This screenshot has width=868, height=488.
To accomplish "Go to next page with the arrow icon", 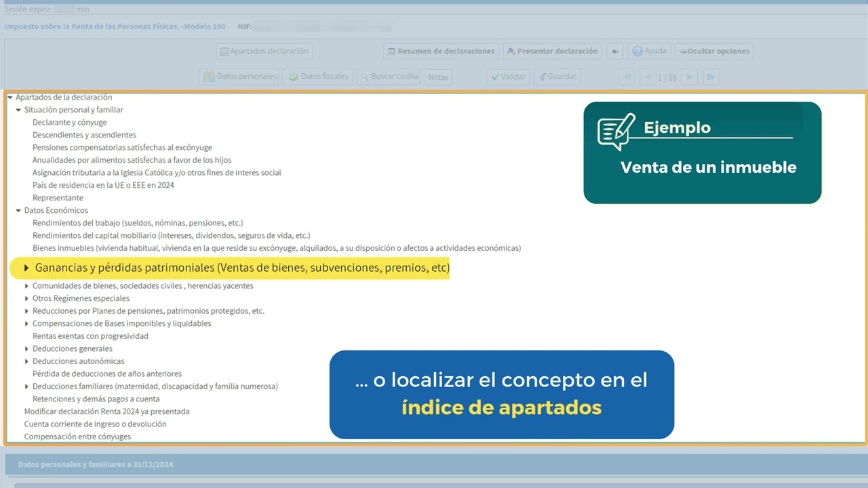I will click(688, 77).
